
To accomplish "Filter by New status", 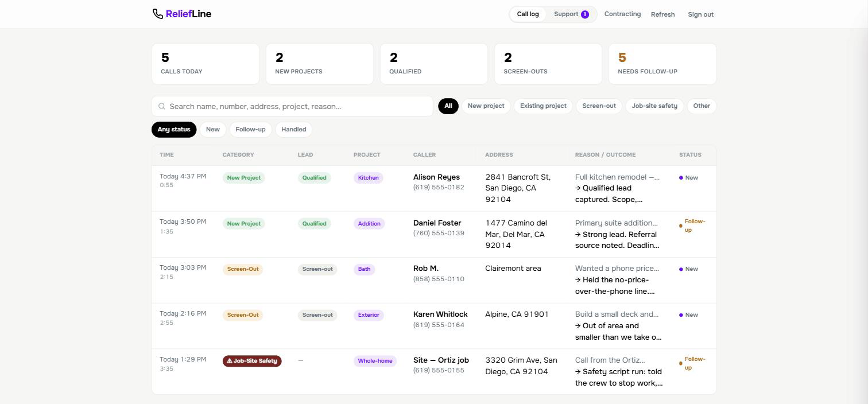I will click(x=213, y=129).
